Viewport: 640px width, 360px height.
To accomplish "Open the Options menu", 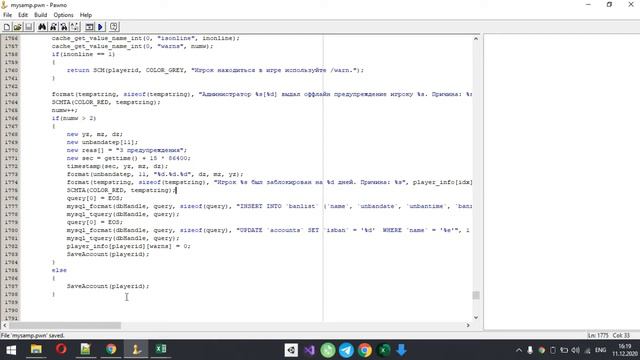I will point(63,15).
